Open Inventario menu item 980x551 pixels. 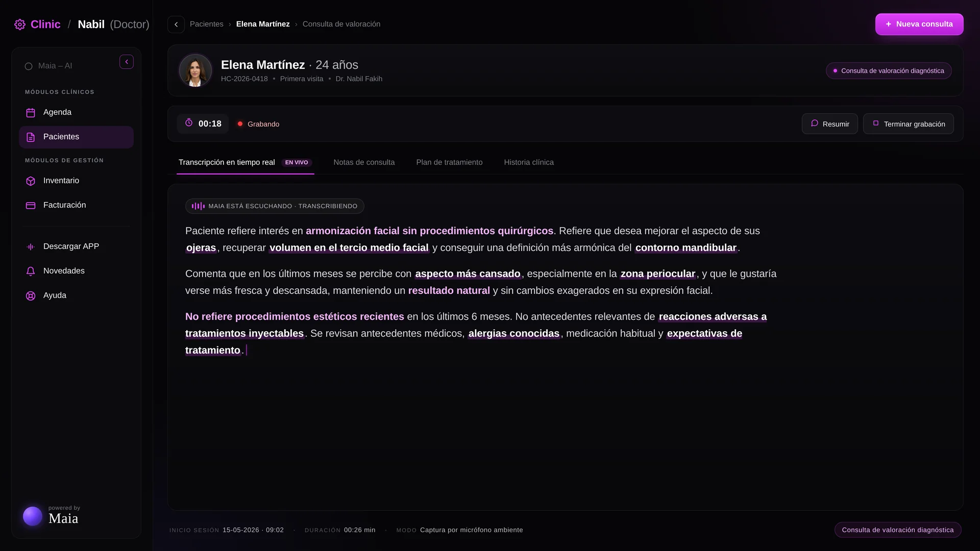(76, 181)
